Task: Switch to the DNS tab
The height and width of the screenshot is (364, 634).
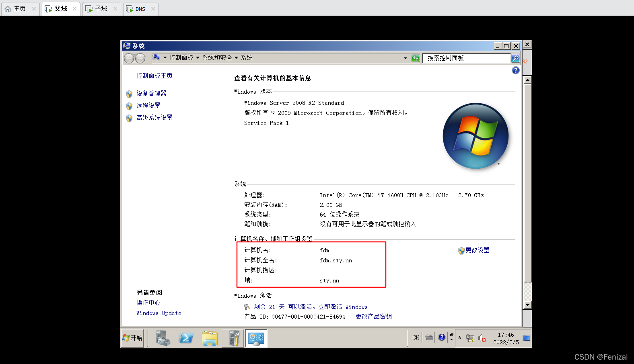Action: pos(140,9)
